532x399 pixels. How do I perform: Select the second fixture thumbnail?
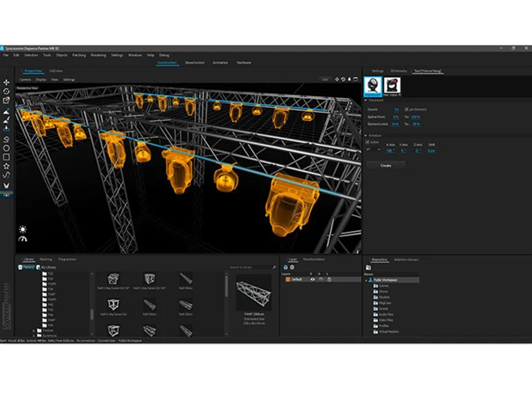(392, 85)
